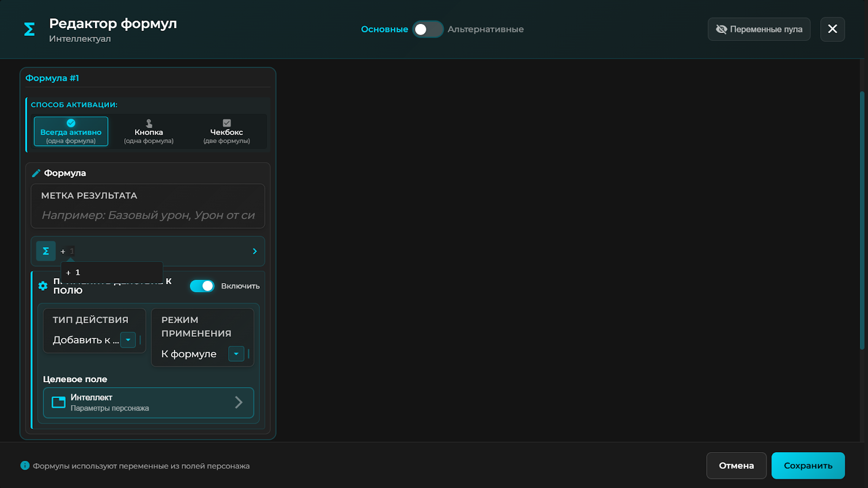The height and width of the screenshot is (488, 868).
Task: Expand the formula expression row chevron
Action: [x=255, y=251]
